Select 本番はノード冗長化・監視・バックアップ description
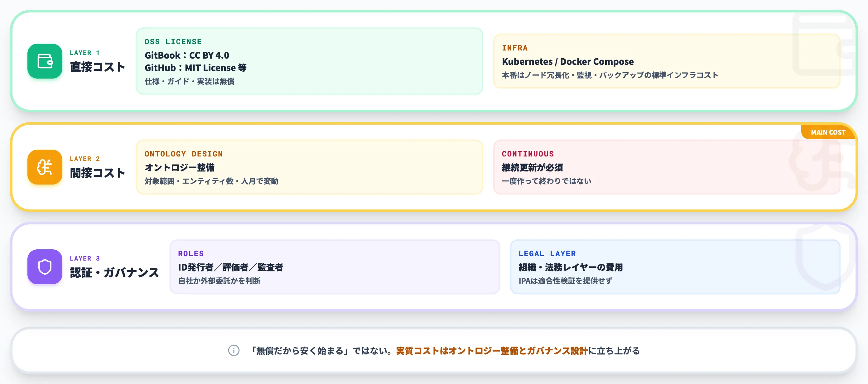Image resolution: width=868 pixels, height=384 pixels. [610, 75]
